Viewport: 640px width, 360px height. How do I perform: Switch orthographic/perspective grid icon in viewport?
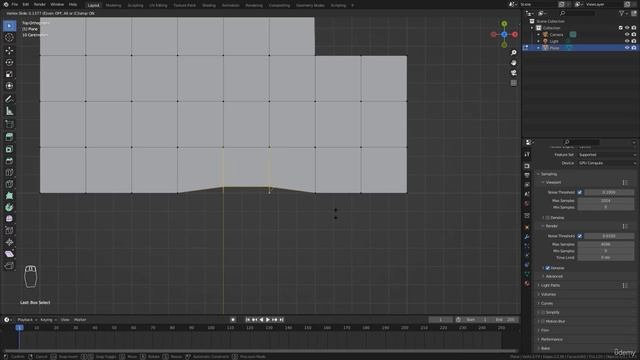point(513,83)
